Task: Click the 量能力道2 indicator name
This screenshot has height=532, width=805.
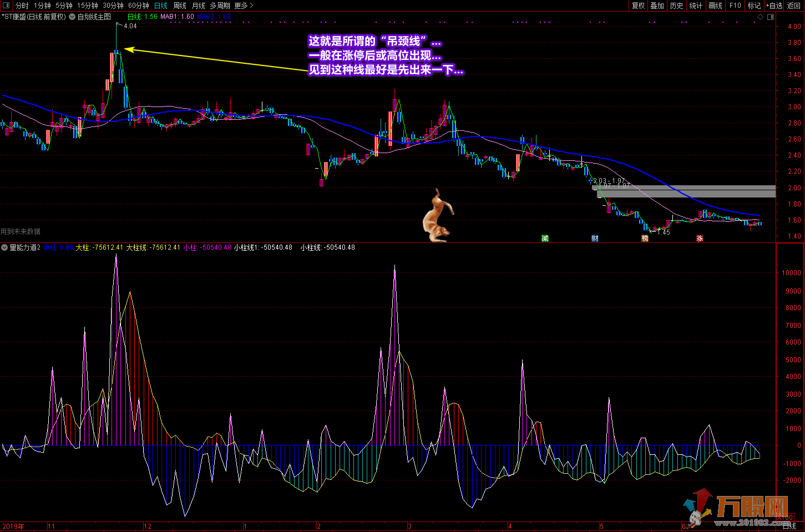Action: pos(25,247)
